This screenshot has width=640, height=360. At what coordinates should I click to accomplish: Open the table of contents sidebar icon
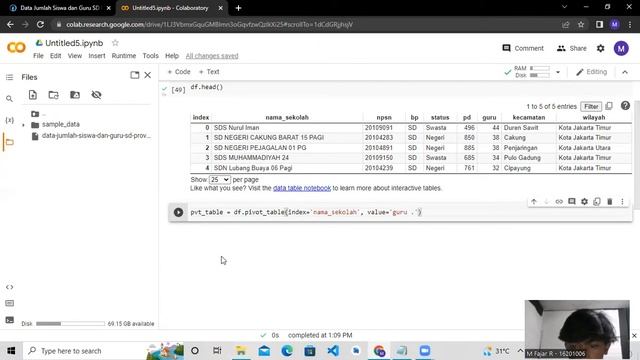pos(9,77)
